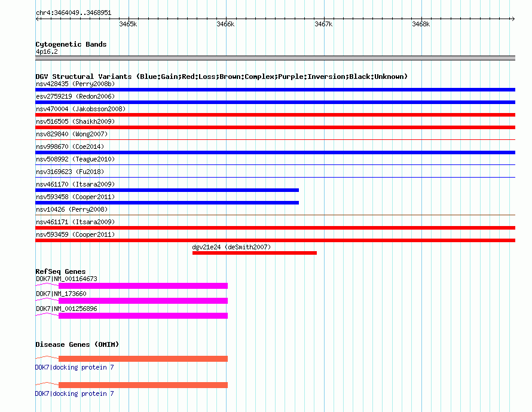This screenshot has width=532, height=412.
Task: Click the esv2759219 (Redon2006) label
Action: coord(75,96)
